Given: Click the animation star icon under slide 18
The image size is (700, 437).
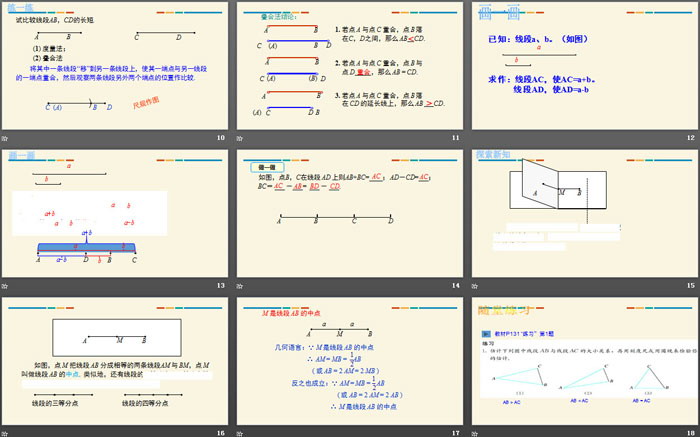Looking at the screenshot, I should (474, 432).
